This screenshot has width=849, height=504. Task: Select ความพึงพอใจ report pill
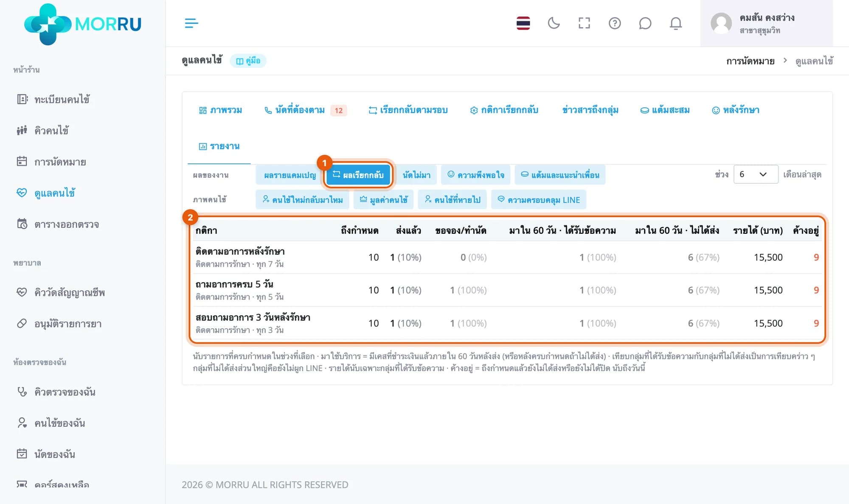click(476, 175)
